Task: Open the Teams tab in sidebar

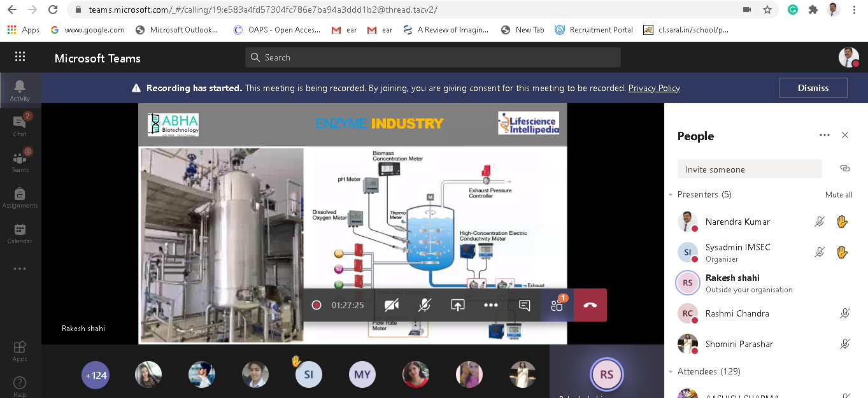Action: tap(20, 161)
